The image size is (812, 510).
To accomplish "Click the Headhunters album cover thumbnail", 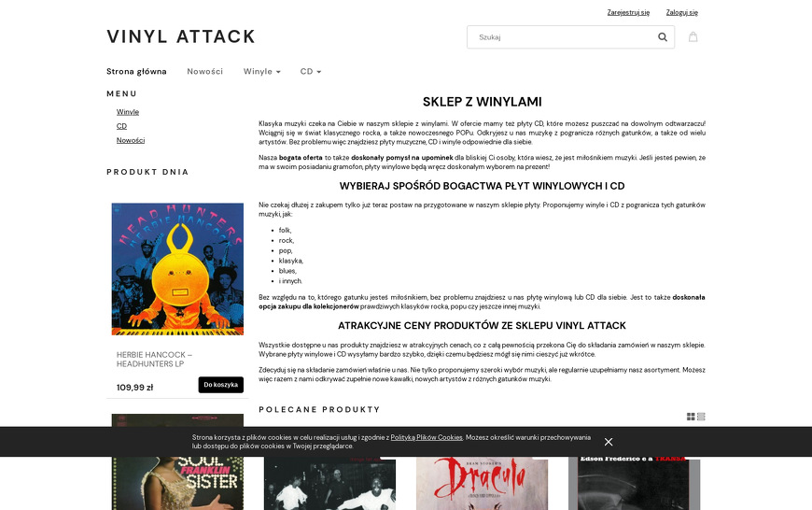I will click(177, 269).
